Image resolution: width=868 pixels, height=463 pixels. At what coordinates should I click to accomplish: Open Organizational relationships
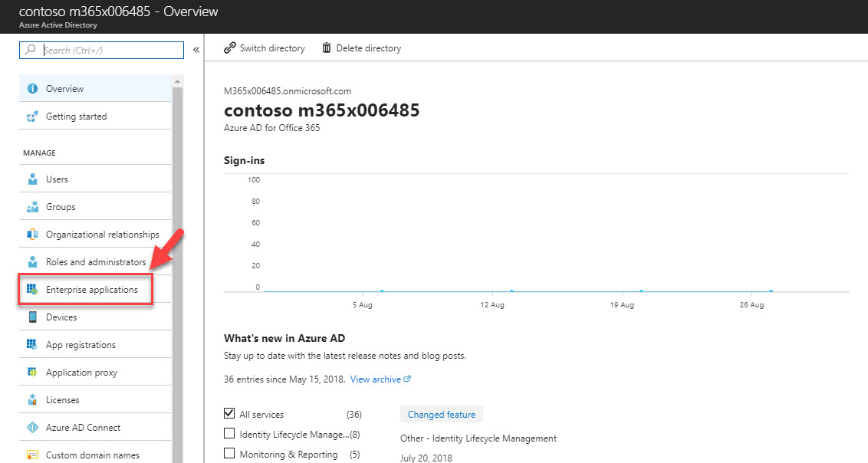(95, 235)
